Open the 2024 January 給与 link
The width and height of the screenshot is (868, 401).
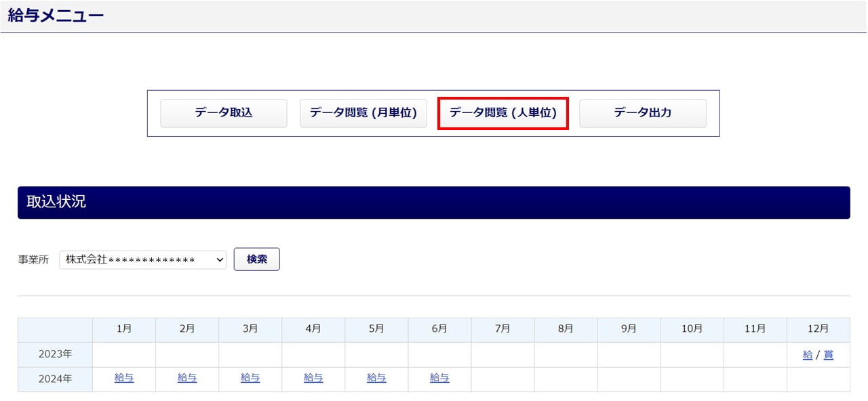point(124,379)
